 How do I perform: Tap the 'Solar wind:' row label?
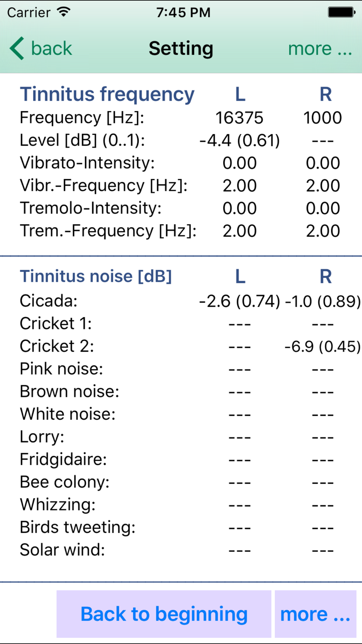pyautogui.click(x=62, y=550)
